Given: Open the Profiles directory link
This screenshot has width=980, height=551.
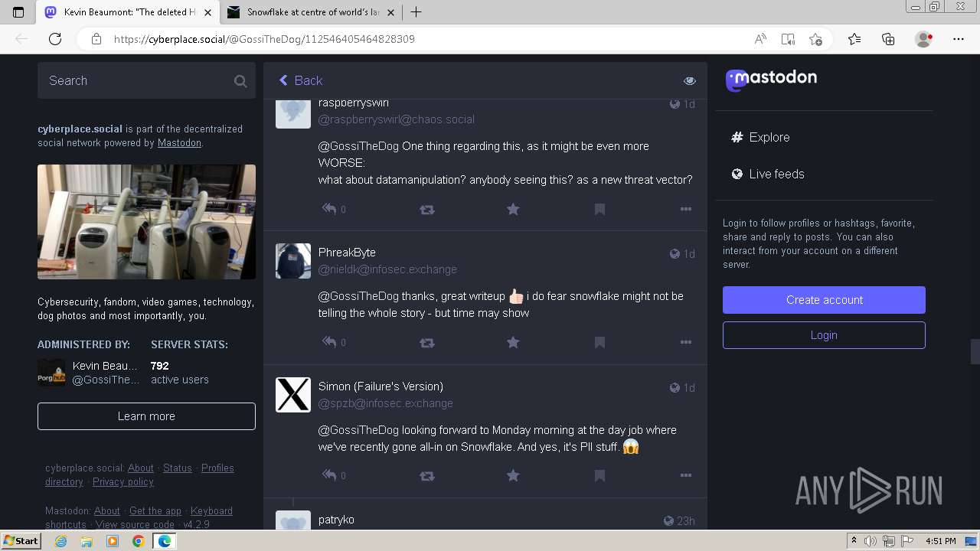Looking at the screenshot, I should tap(139, 475).
